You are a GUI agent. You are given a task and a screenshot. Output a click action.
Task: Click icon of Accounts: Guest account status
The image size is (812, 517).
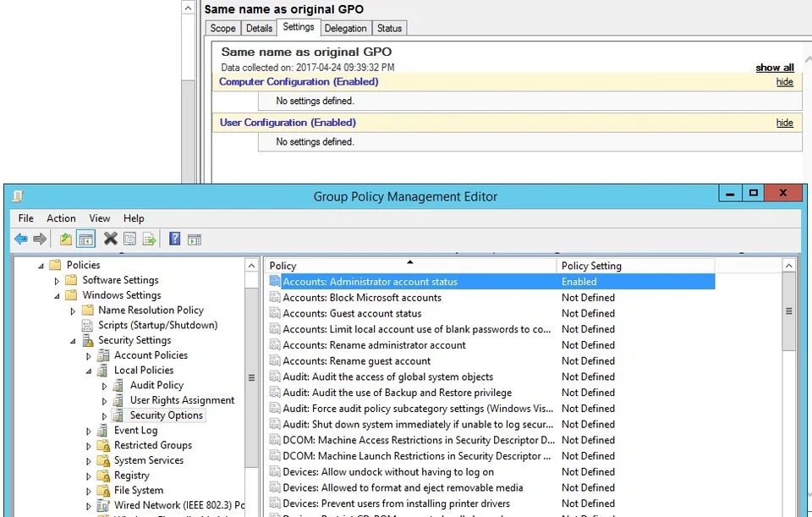pyautogui.click(x=275, y=313)
